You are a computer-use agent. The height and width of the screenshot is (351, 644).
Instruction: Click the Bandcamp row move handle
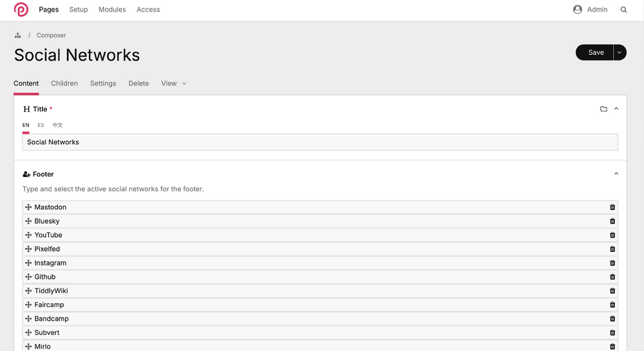click(28, 319)
